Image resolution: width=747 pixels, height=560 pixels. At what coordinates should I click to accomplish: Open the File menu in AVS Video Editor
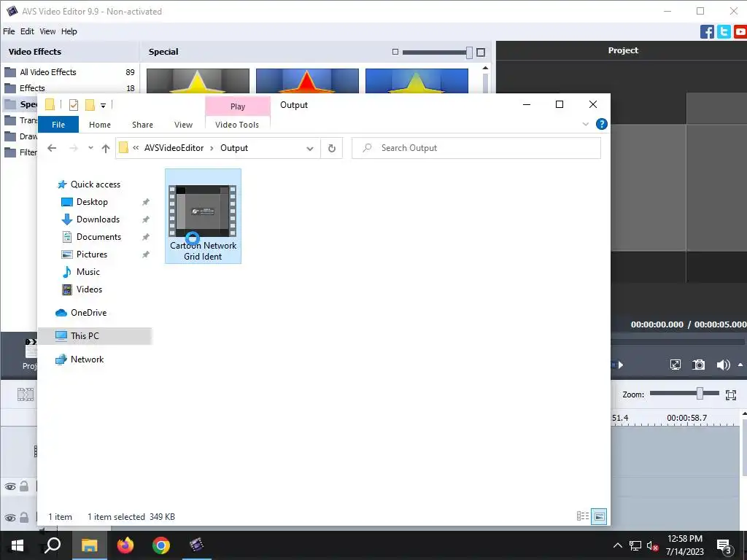[x=9, y=31]
